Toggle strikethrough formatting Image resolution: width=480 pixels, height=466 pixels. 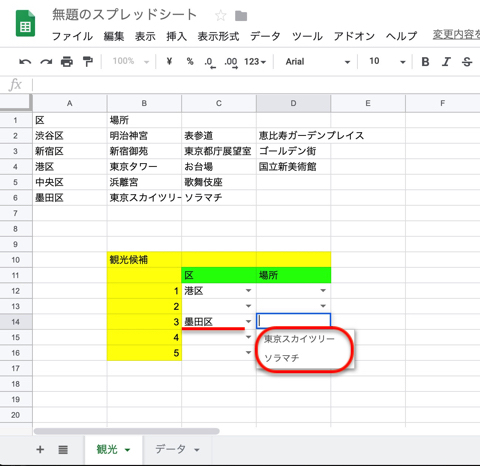coord(467,62)
